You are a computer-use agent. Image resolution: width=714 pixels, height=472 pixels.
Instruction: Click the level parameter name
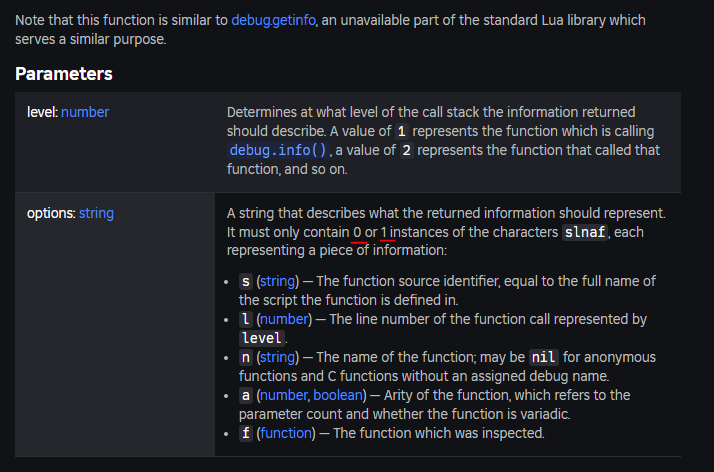pos(42,112)
